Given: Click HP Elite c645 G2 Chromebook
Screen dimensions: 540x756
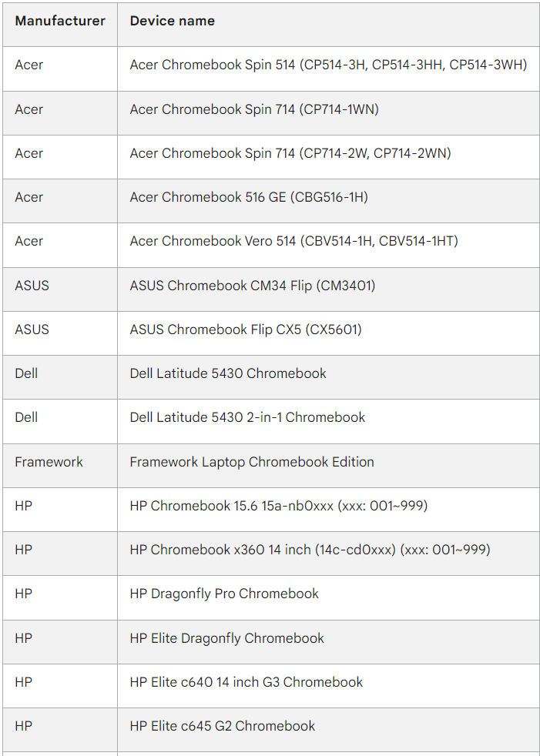Looking at the screenshot, I should pos(223,726).
